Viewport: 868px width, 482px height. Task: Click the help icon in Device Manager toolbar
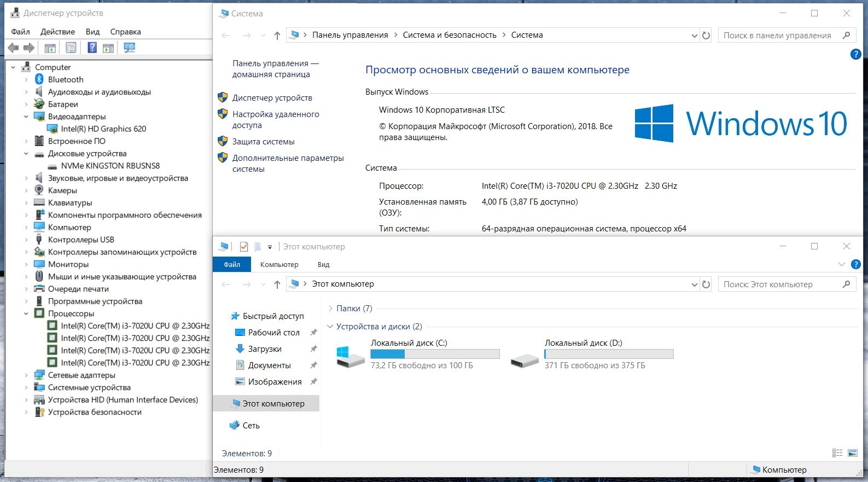[92, 48]
